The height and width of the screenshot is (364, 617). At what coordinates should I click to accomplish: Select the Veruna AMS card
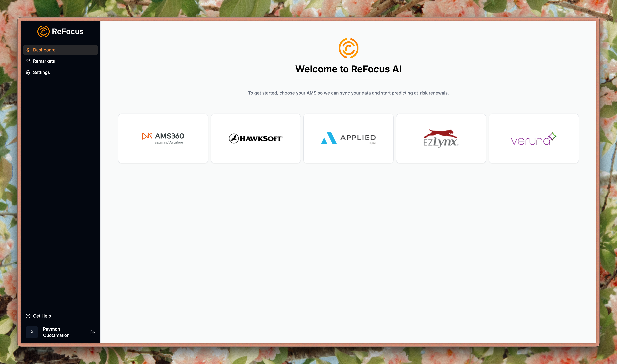[x=534, y=138]
